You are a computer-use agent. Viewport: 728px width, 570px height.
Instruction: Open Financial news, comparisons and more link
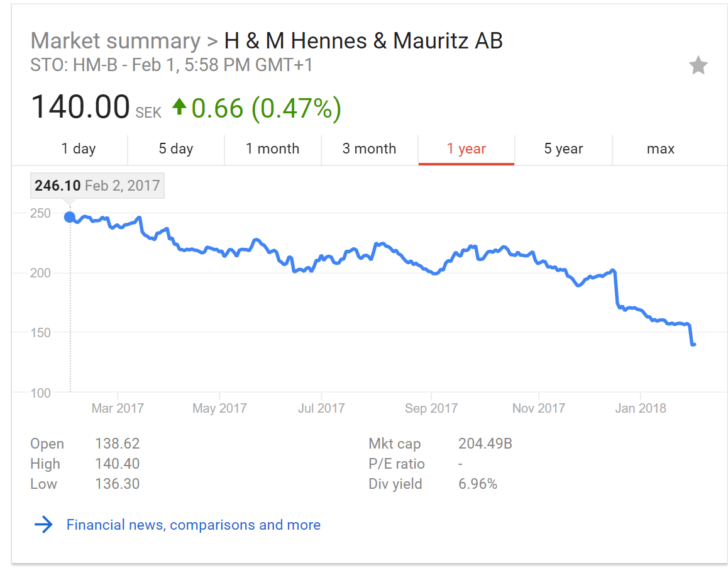(x=194, y=525)
